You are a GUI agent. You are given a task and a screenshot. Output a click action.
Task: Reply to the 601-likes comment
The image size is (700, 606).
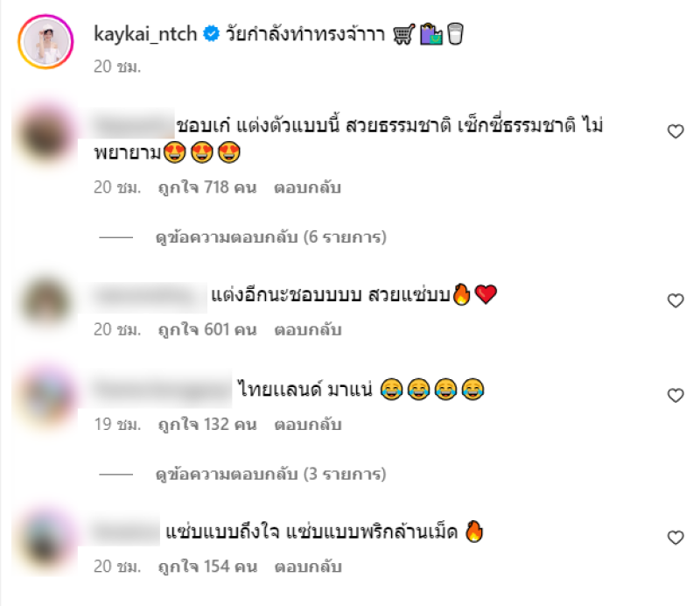(x=308, y=329)
